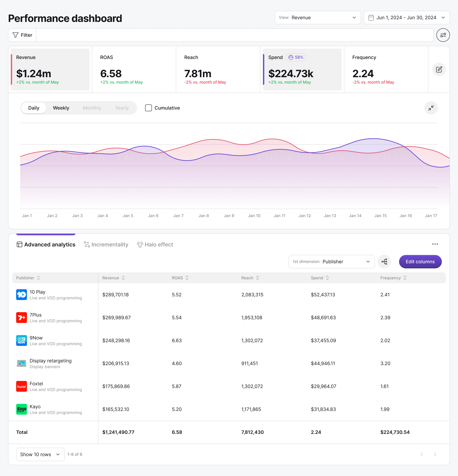
Task: Sort by Reach column arrows
Action: pyautogui.click(x=258, y=278)
